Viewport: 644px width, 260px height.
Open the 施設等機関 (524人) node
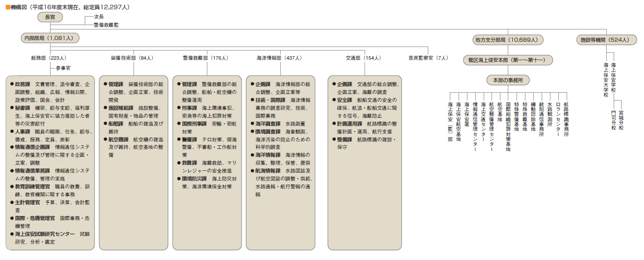[605, 40]
